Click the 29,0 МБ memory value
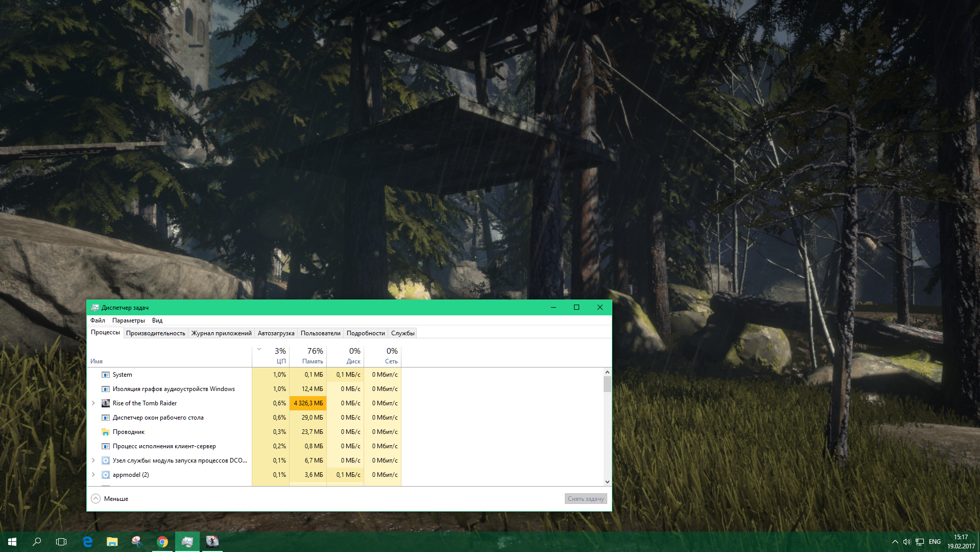This screenshot has width=980, height=552. (313, 418)
